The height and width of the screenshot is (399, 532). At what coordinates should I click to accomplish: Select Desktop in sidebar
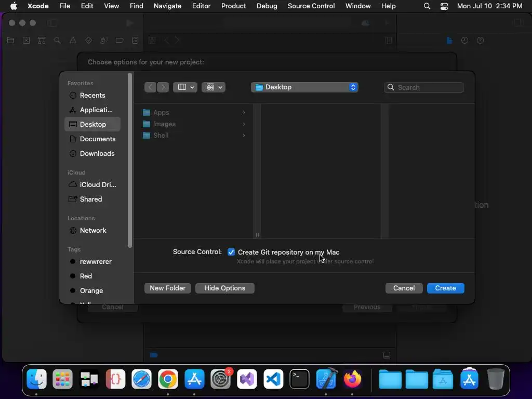(x=92, y=125)
